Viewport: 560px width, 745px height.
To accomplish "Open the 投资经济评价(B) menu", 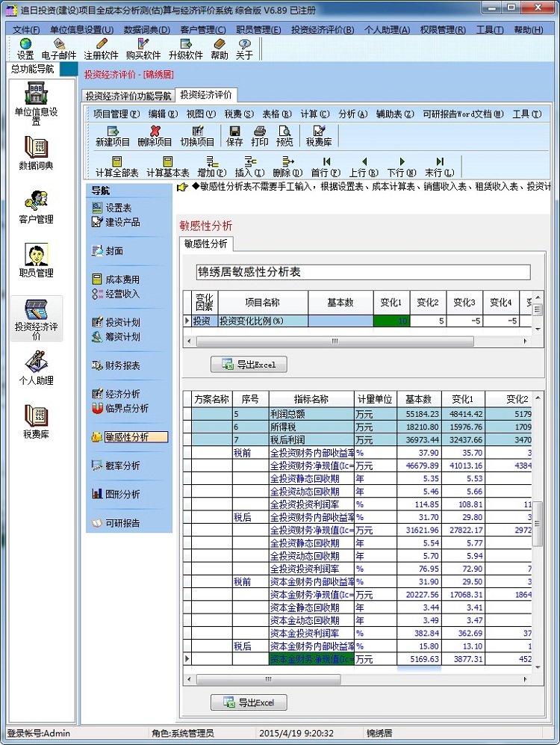I will (323, 29).
